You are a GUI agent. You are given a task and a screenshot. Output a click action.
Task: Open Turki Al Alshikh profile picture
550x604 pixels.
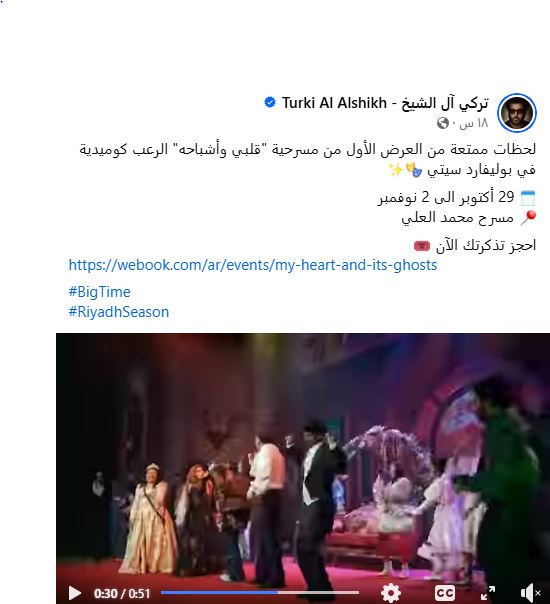516,113
